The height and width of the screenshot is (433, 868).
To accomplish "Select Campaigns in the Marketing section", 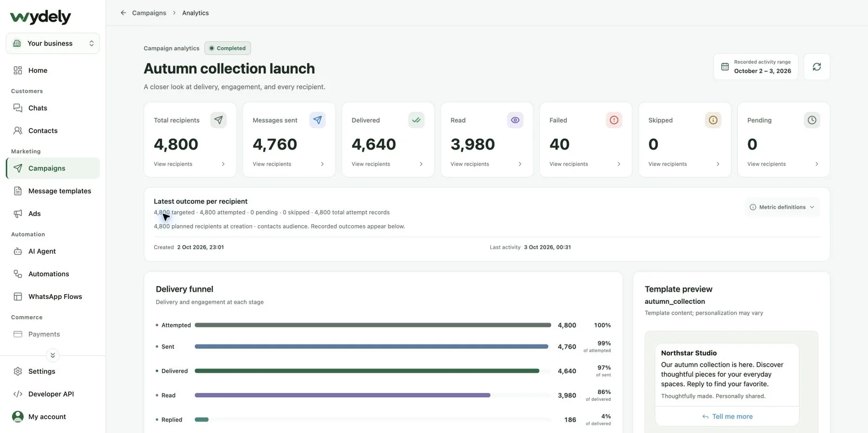I will (x=53, y=168).
